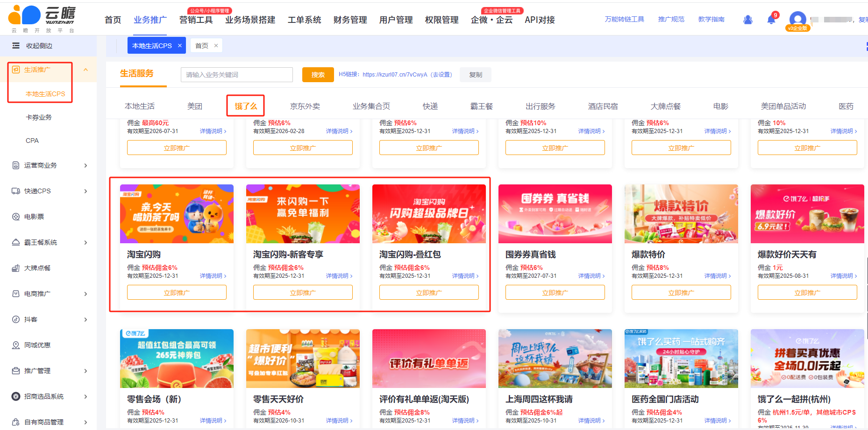Open the user profile icon in header
Viewport: 868px width, 430px height.
click(x=748, y=20)
